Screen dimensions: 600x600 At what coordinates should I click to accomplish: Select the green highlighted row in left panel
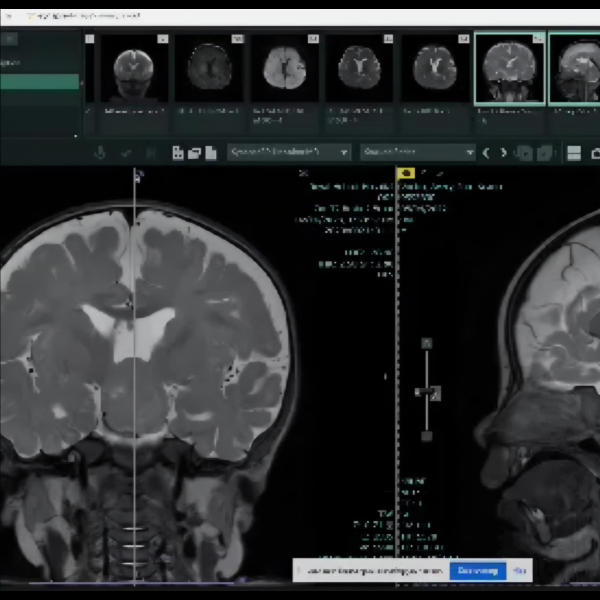click(x=39, y=82)
